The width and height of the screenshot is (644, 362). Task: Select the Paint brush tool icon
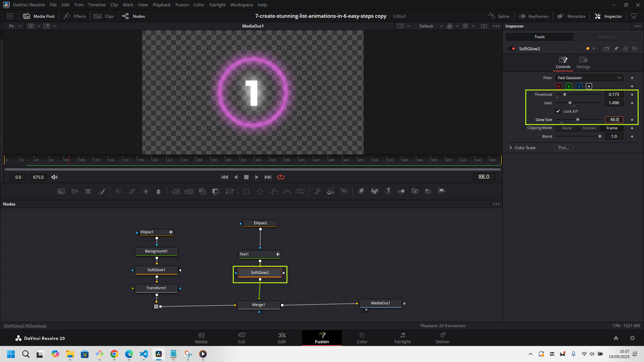click(x=101, y=191)
